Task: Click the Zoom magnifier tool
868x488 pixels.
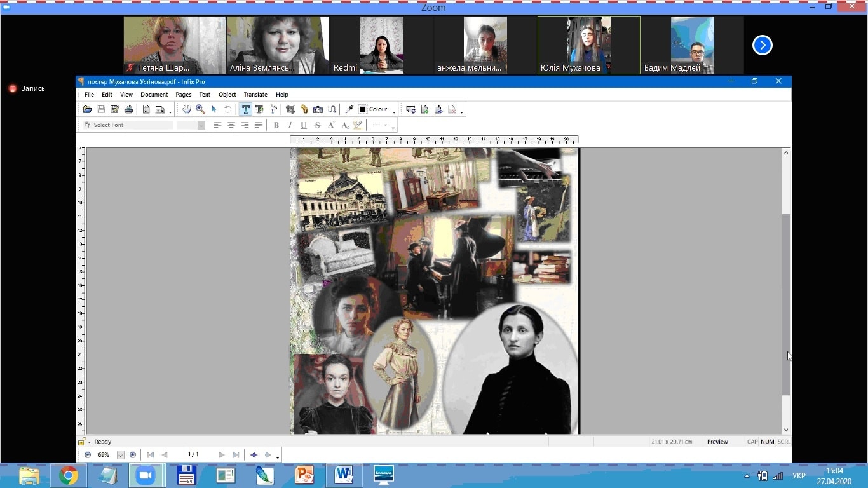Action: (x=200, y=109)
